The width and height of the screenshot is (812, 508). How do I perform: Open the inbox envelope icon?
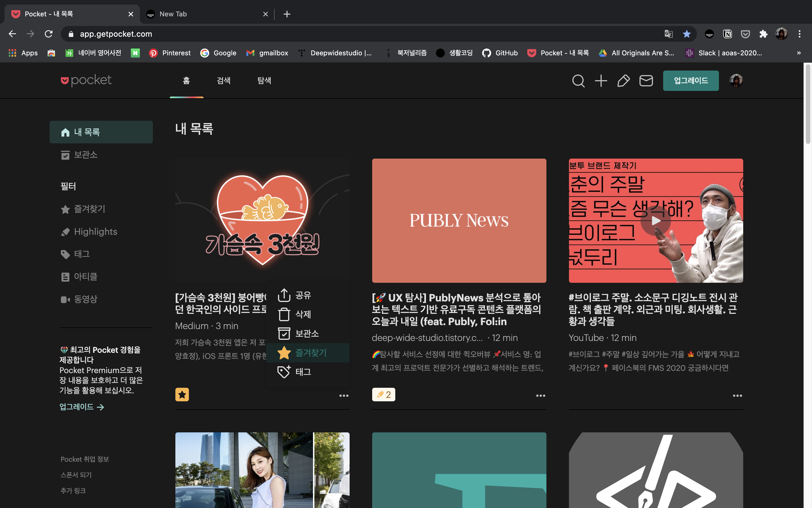[646, 81]
